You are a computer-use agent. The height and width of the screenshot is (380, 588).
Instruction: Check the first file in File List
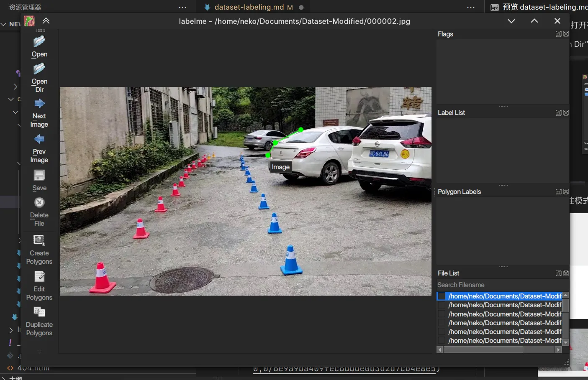442,296
